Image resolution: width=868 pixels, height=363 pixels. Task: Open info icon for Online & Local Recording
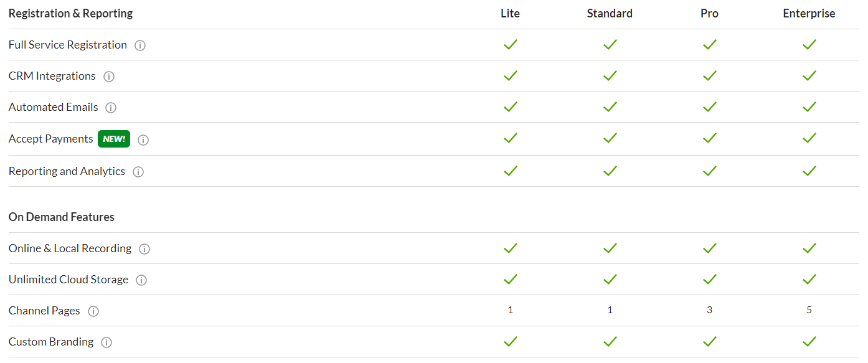(144, 249)
